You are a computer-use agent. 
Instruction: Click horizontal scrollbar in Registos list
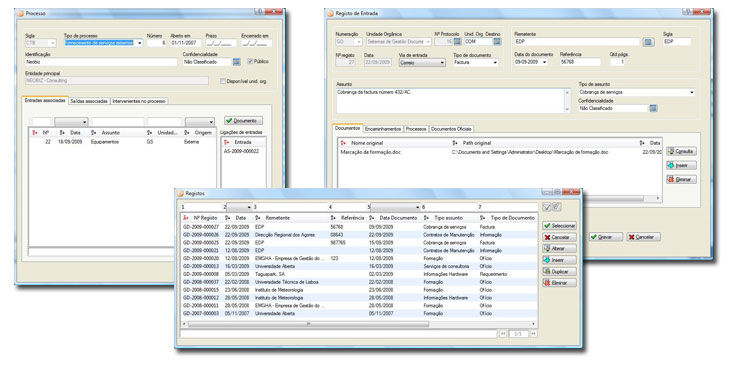[x=307, y=324]
